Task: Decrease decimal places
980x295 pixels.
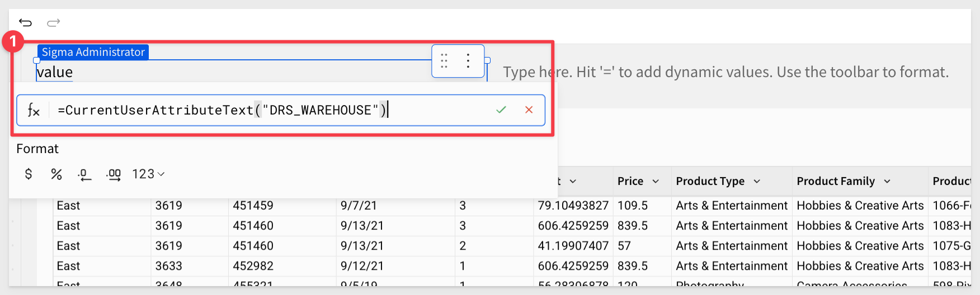Action: point(84,175)
